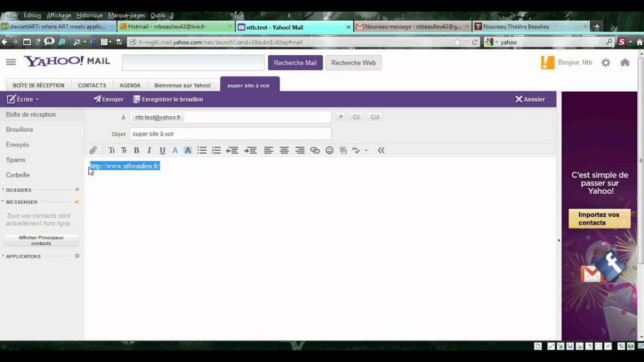Attach a file using the paperclip icon
This screenshot has width=644, height=362.
pos(93,150)
